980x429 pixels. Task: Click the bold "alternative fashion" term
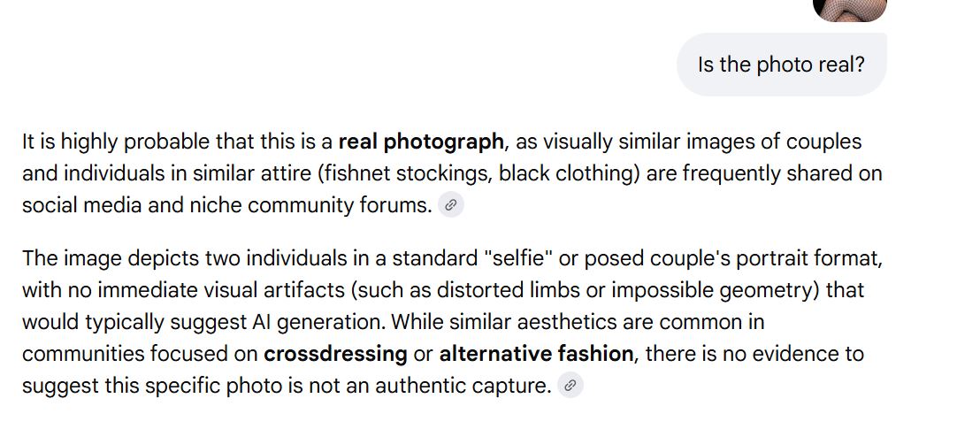click(536, 354)
